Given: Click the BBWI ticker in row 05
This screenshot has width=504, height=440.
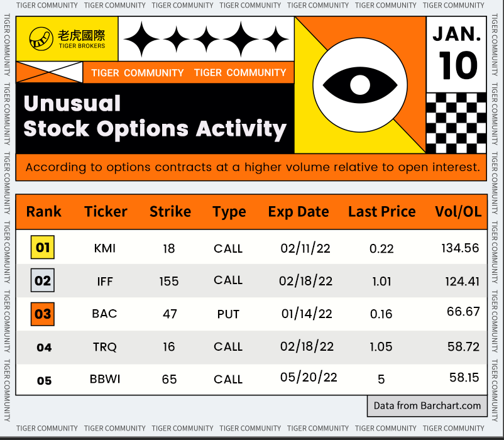Looking at the screenshot, I should pyautogui.click(x=105, y=380).
